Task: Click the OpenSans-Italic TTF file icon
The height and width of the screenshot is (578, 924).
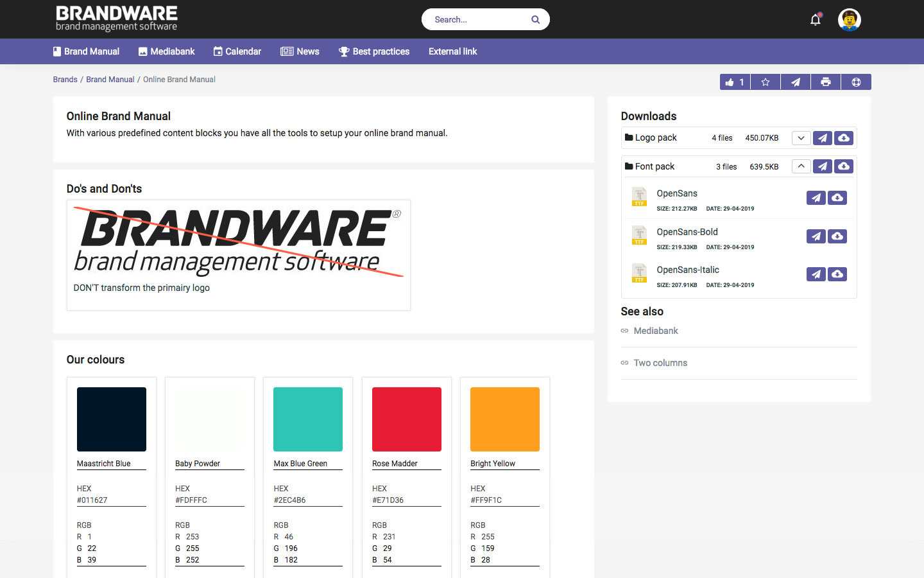Action: 639,273
